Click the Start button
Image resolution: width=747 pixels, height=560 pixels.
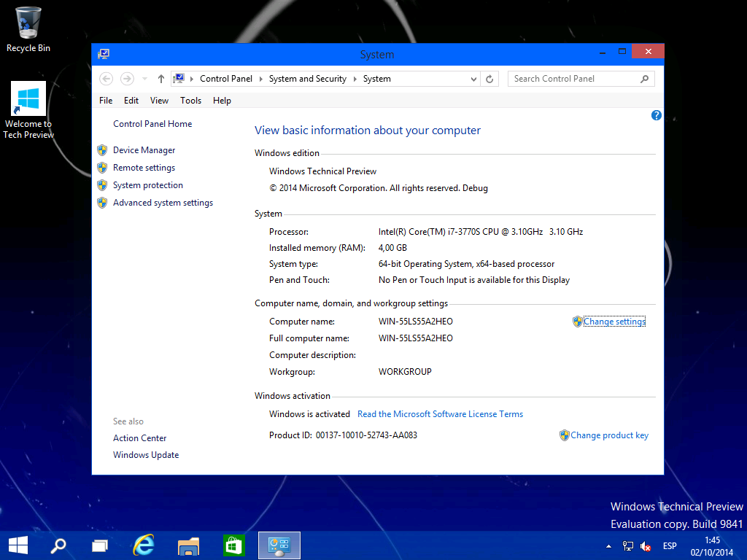point(18,545)
